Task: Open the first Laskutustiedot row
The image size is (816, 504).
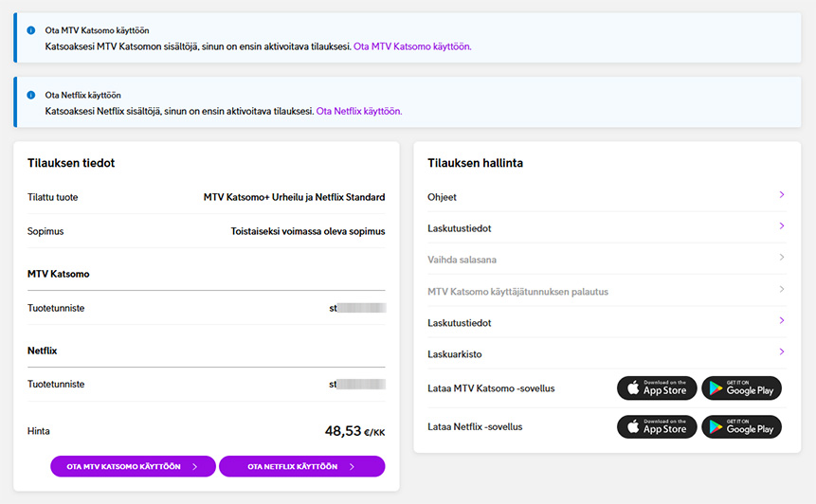Action: click(x=607, y=227)
